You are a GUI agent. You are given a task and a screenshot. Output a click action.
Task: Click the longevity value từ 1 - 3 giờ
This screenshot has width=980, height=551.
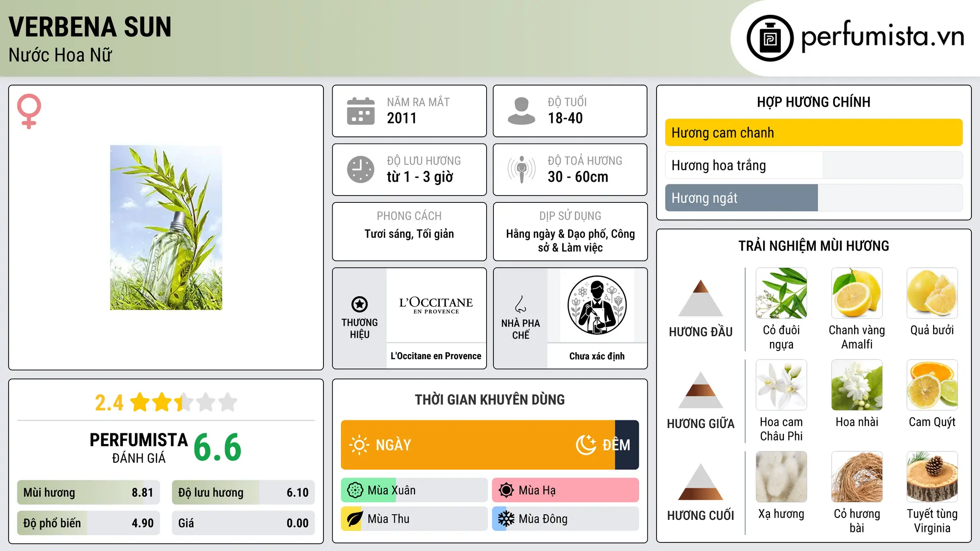pos(420,177)
